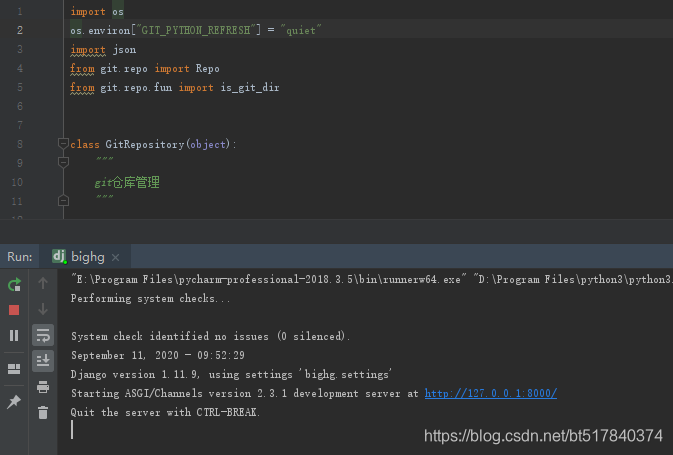The height and width of the screenshot is (455, 673).
Task: Place cursor on "import json" line
Action: tap(103, 50)
